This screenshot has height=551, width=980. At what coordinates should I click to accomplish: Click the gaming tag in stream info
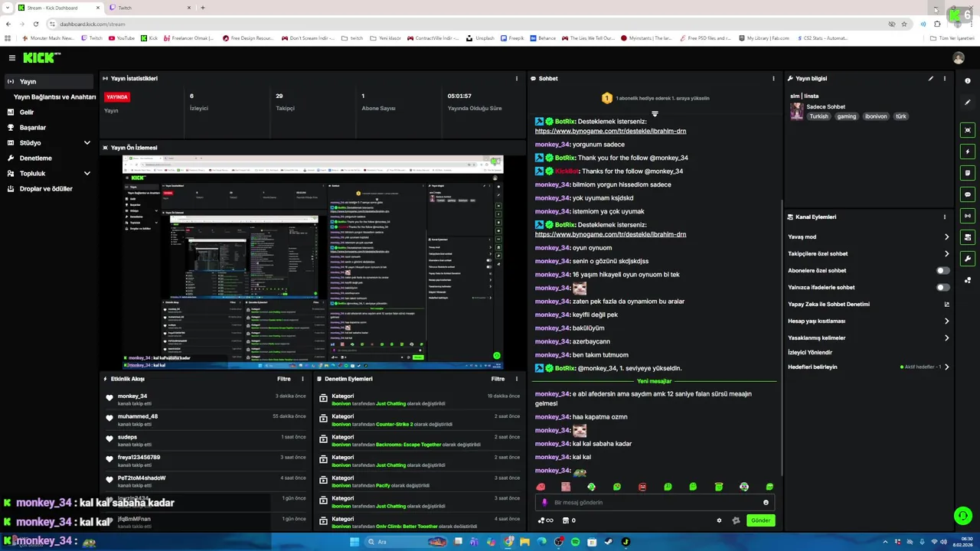[x=846, y=116]
